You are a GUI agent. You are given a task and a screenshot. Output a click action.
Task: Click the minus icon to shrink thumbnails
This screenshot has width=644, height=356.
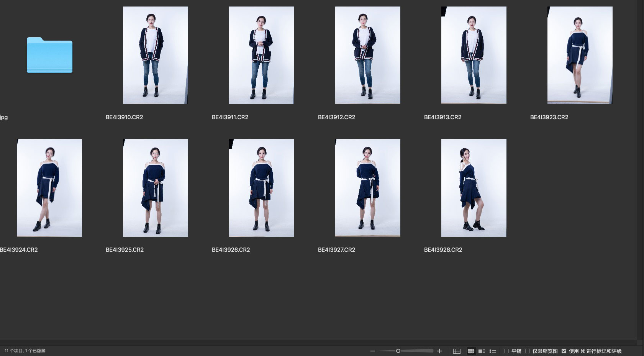[372, 351]
